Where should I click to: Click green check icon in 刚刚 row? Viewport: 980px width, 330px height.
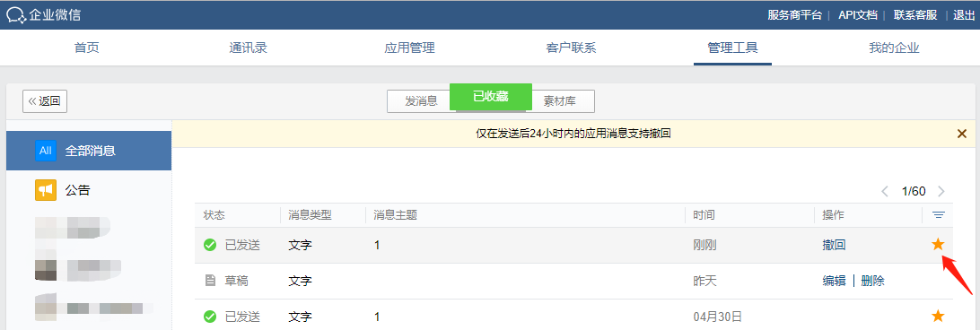210,245
